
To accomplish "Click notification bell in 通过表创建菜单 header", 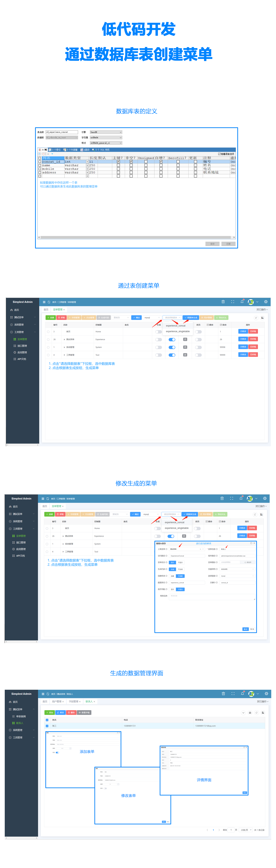I will [242, 302].
